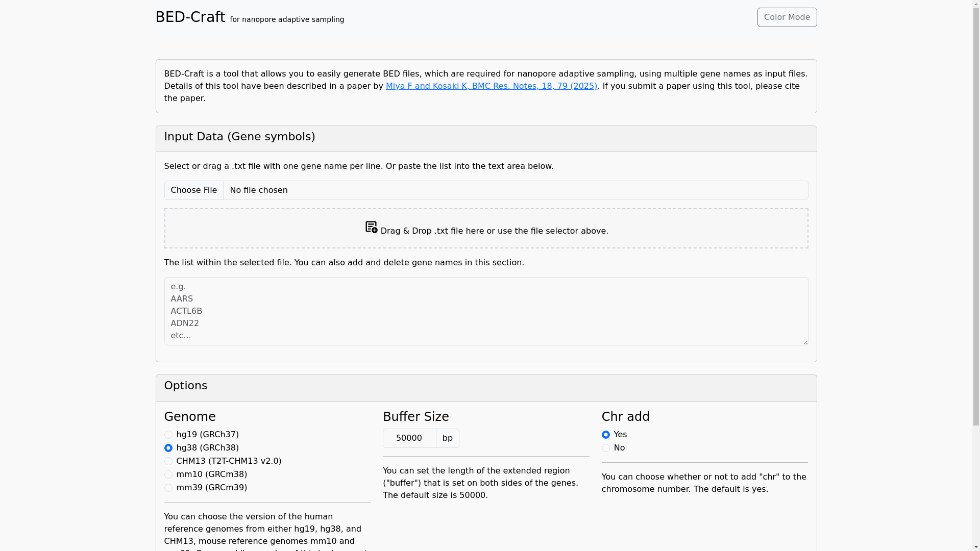The image size is (980, 551).
Task: Set Chr add to No
Action: (x=606, y=448)
